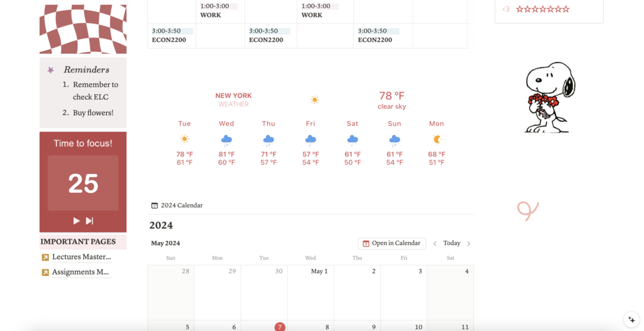The height and width of the screenshot is (331, 644).
Task: Jump to Today in calendar
Action: pos(452,243)
